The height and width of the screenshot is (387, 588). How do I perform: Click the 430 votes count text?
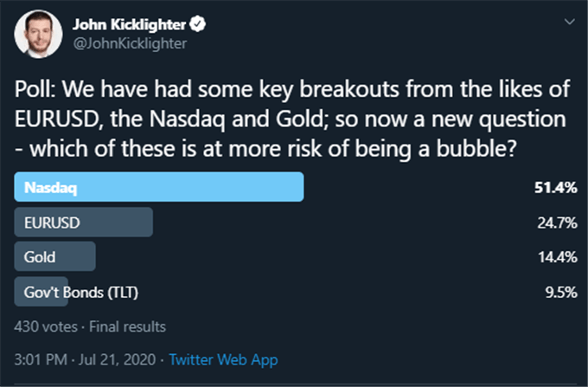(x=46, y=326)
